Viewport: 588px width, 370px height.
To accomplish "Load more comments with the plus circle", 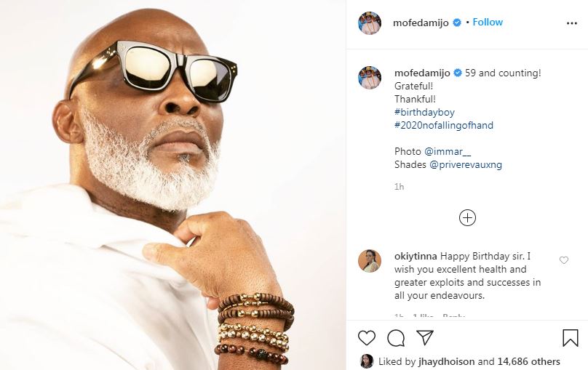I will [x=467, y=217].
